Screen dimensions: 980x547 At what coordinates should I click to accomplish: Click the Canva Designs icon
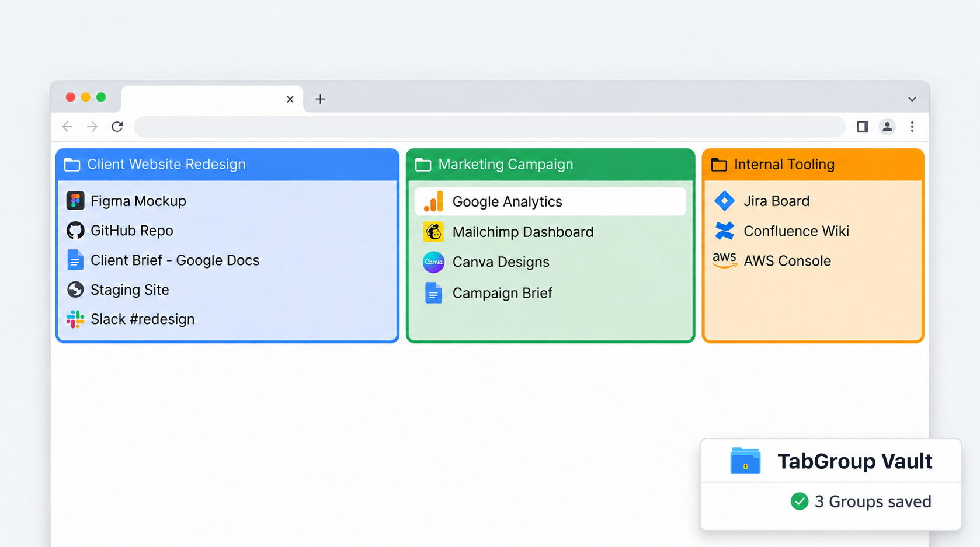point(433,262)
